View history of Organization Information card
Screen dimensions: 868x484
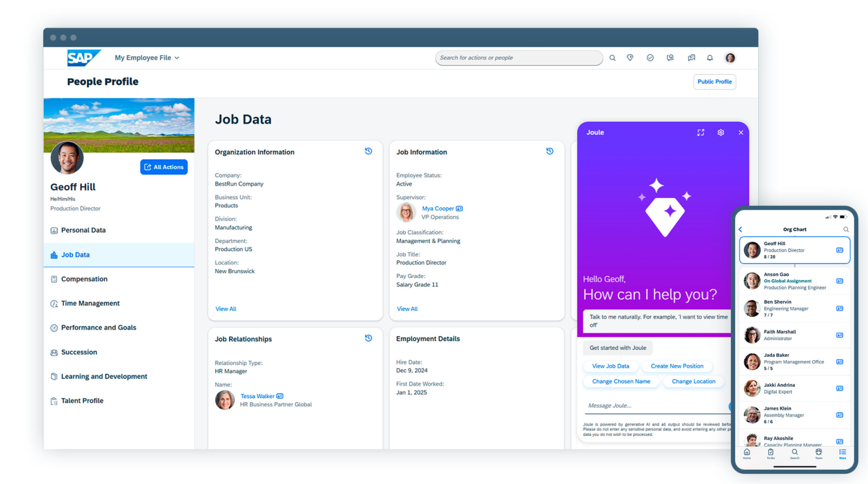[x=368, y=151]
